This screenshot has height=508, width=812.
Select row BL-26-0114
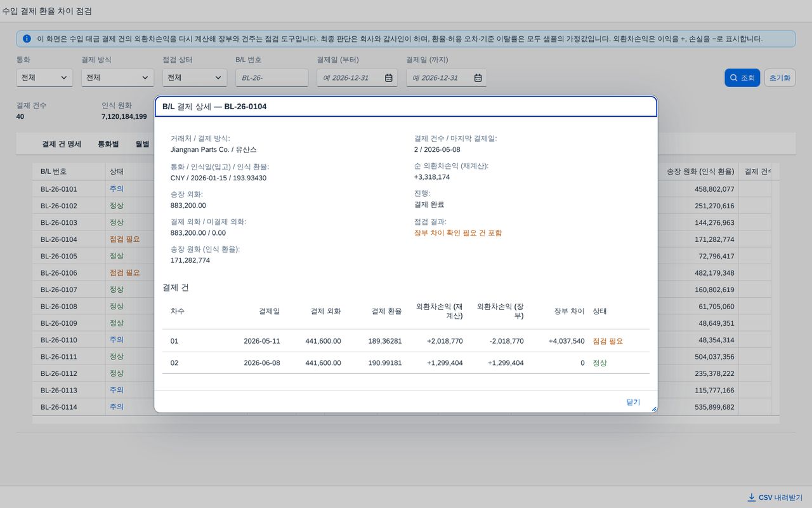[402, 406]
